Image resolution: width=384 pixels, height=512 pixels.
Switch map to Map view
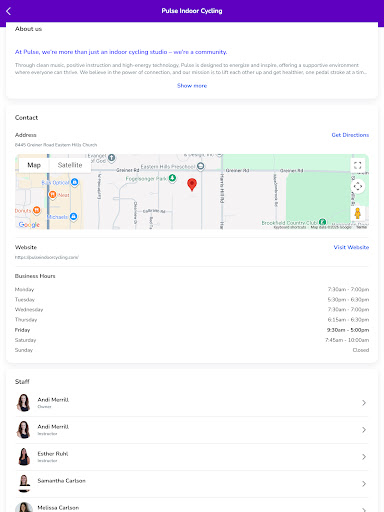coord(34,165)
